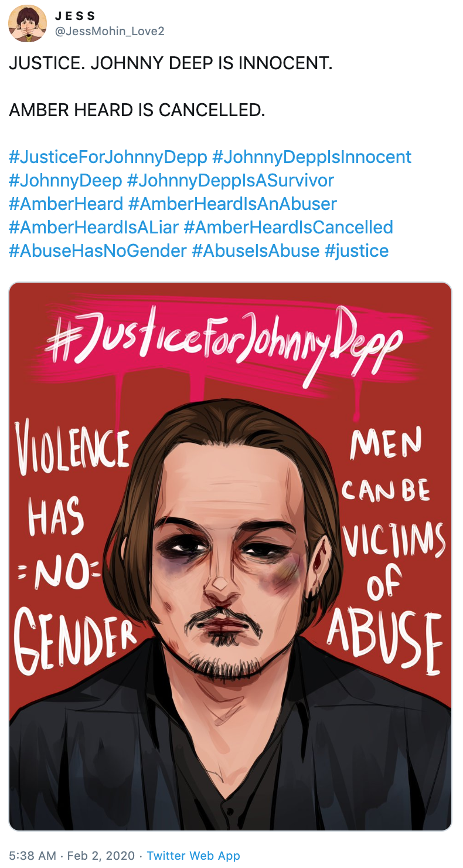Screen dimensions: 463x868
Task: Open the #AbuseHasNoGender hashtag
Action: click(x=98, y=251)
